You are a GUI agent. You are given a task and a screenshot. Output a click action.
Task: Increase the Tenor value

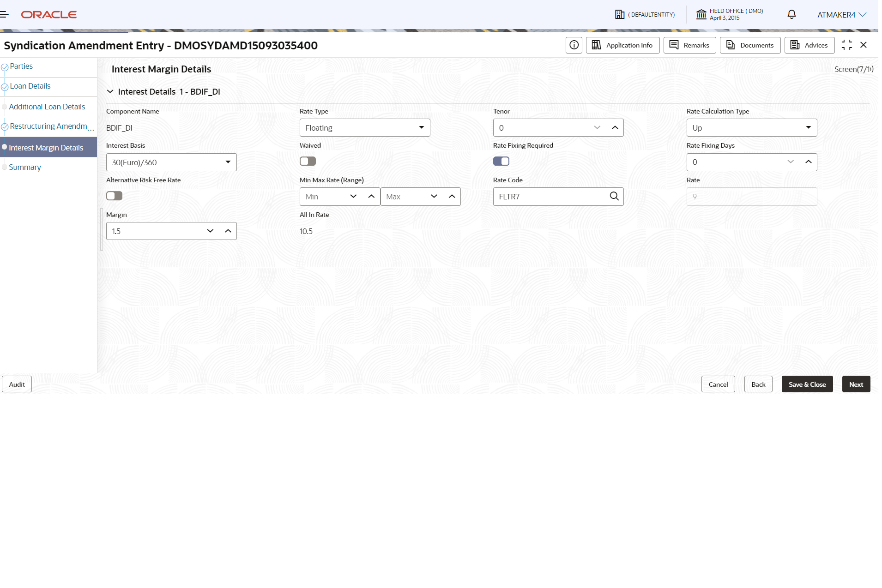[x=615, y=128]
